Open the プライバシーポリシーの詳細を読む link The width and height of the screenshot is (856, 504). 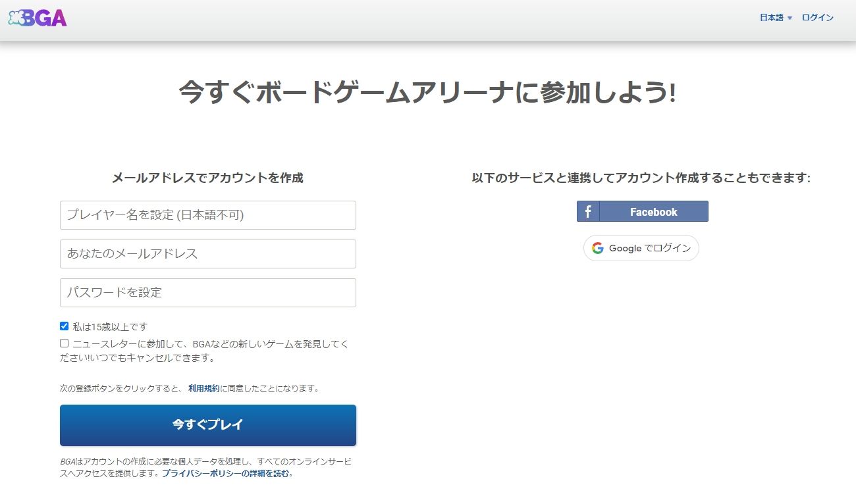coord(227,473)
